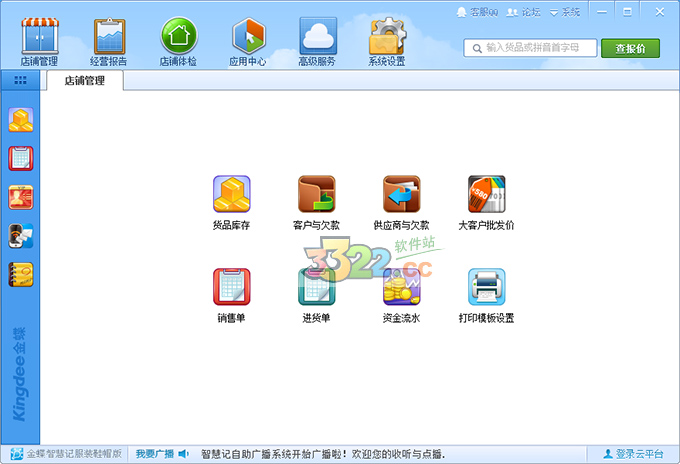
Task: Click the Kingdee logo in status bar
Action: tap(16, 454)
